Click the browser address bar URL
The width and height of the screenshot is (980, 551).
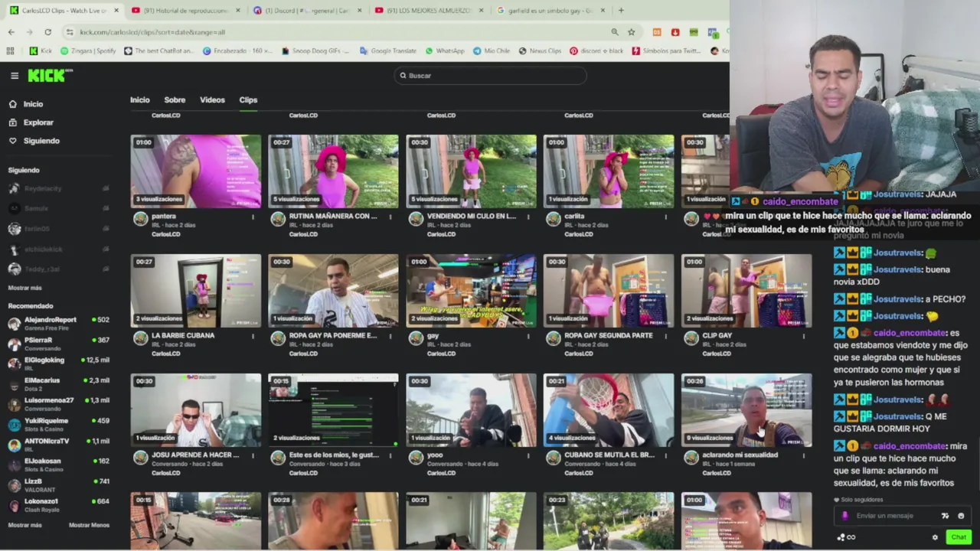(152, 32)
